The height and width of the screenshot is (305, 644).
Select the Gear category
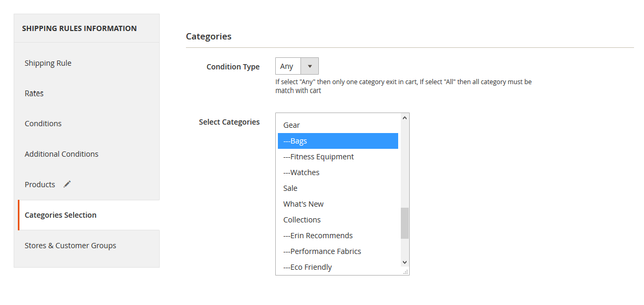(292, 125)
